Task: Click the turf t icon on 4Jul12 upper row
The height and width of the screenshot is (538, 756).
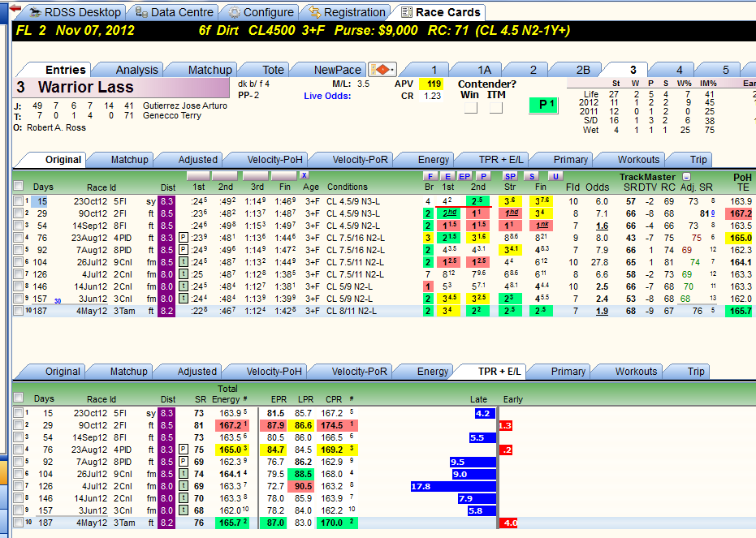Action: (184, 274)
